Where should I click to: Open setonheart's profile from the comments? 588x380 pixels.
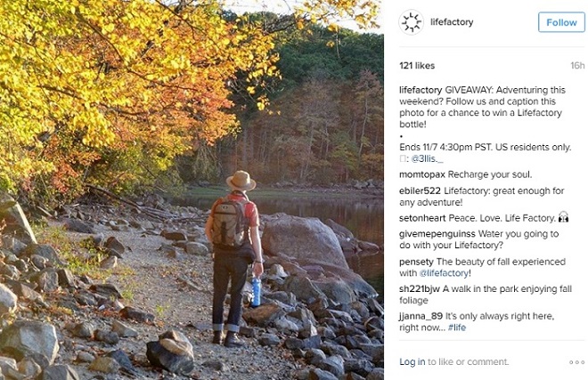[422, 217]
